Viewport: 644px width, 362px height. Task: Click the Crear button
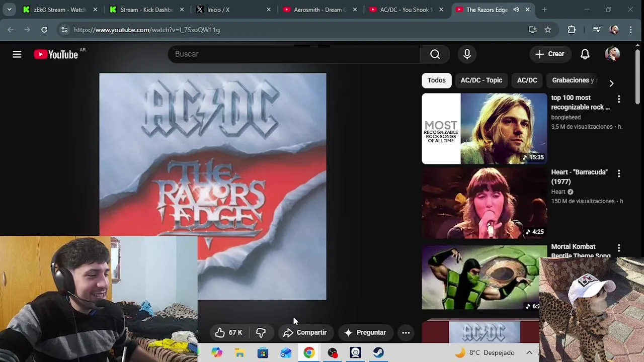point(550,54)
